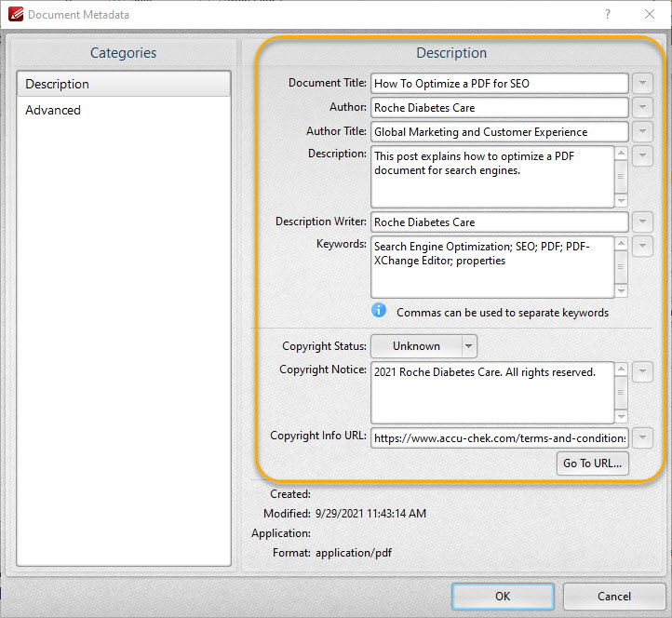The height and width of the screenshot is (618, 672).
Task: Click the Go To URL button
Action: 593,463
